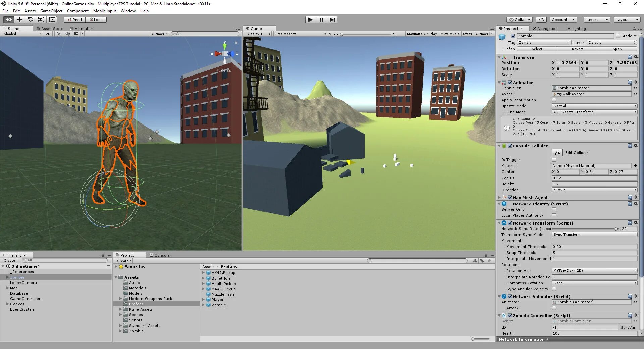
Task: Select the Scale tool
Action: tap(41, 19)
